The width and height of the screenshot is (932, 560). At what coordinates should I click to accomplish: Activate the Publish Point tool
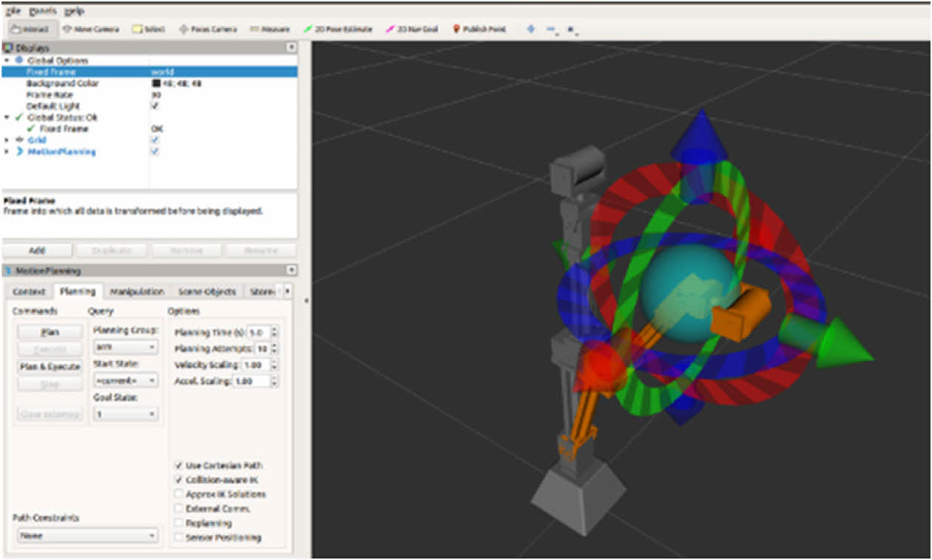point(479,29)
